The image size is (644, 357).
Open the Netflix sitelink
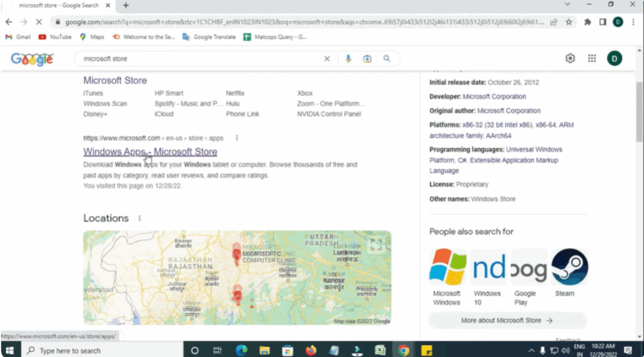tap(235, 93)
